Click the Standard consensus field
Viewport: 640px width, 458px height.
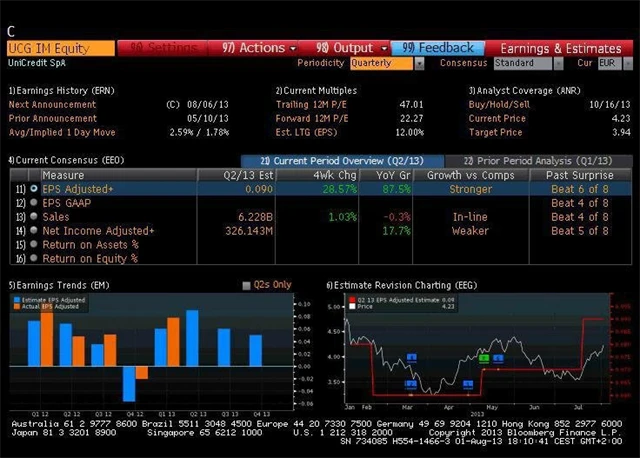pos(522,63)
